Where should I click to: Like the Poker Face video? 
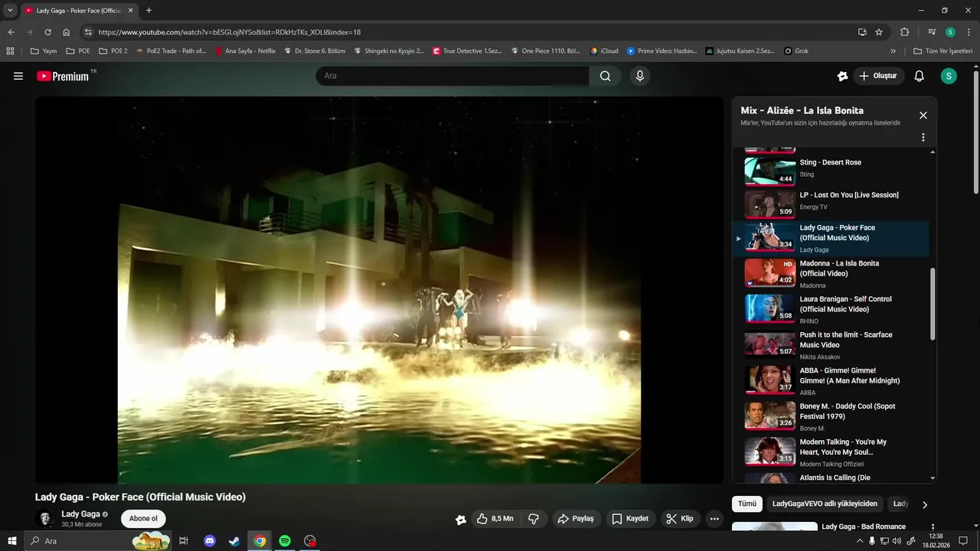point(495,519)
